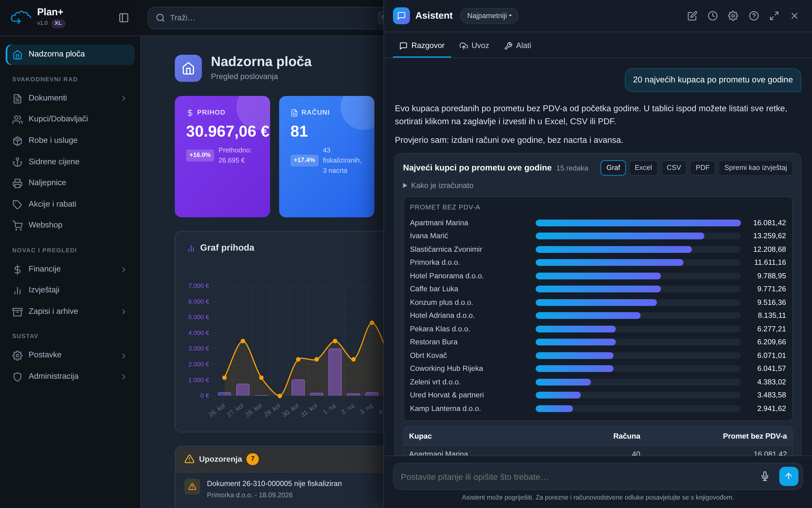Image resolution: width=812 pixels, height=508 pixels.
Task: Switch to the Razgovor tab
Action: tap(422, 46)
